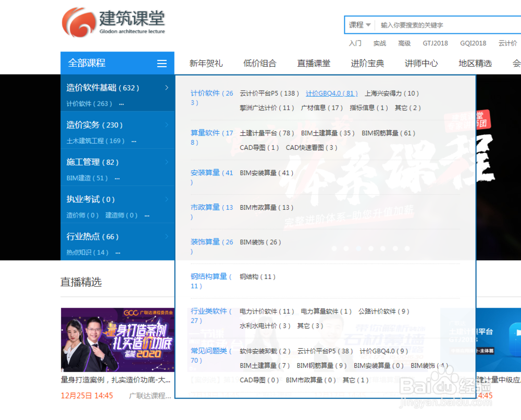Expand the 造价实务 category arrow
This screenshot has height=420, width=521.
[x=167, y=125]
